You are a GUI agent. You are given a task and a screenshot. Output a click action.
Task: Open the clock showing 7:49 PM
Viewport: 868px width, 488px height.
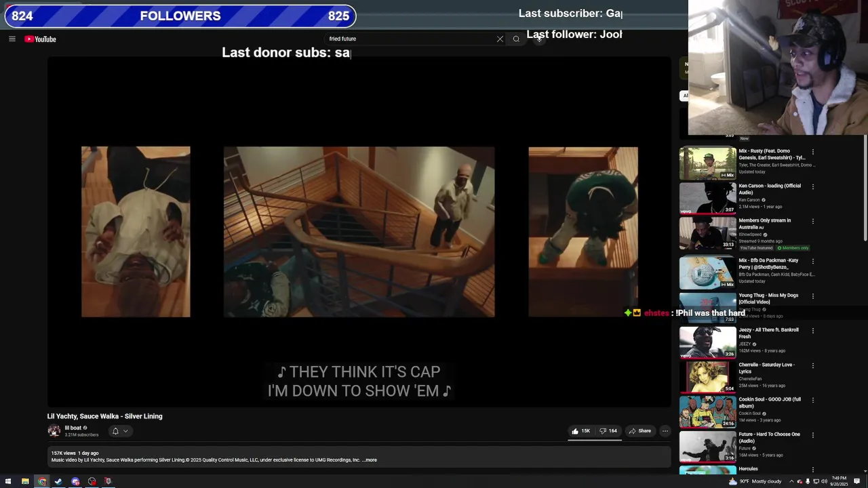pos(840,481)
